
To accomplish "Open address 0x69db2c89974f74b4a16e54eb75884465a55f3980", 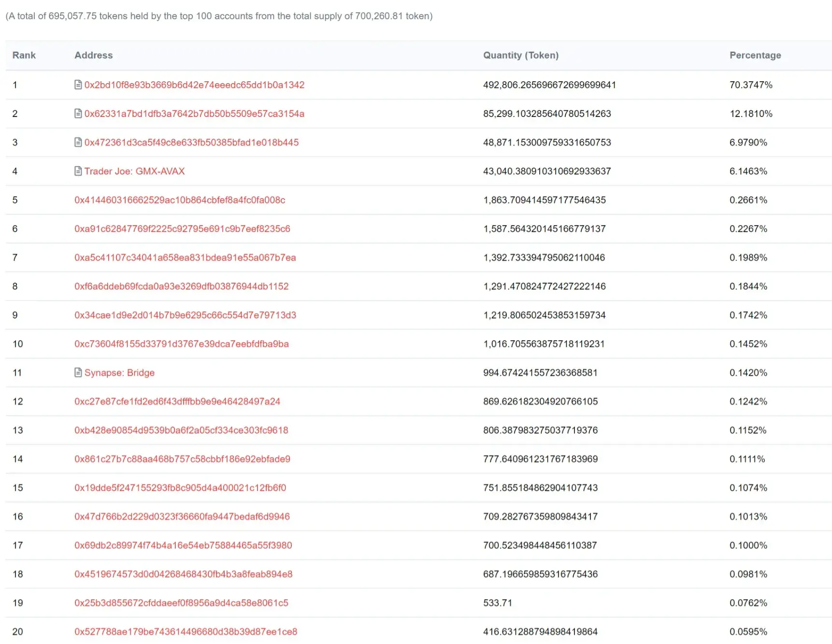I will point(183,545).
